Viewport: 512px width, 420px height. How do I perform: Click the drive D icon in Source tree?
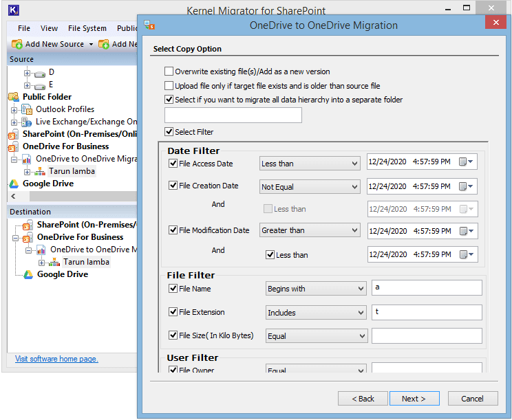pyautogui.click(x=40, y=74)
